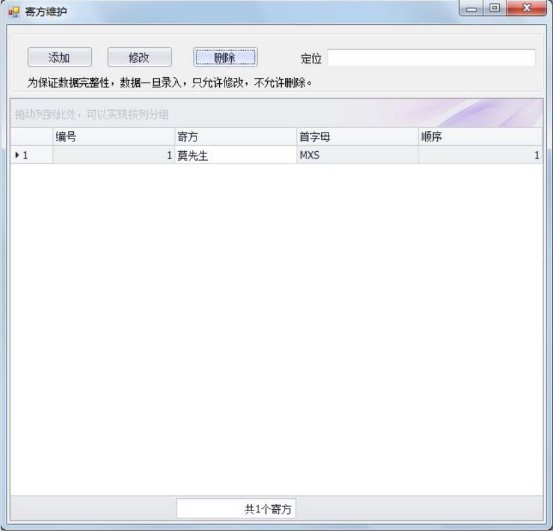Image resolution: width=553 pixels, height=531 pixels.
Task: Sort by the 首字母 column header
Action: [x=357, y=137]
